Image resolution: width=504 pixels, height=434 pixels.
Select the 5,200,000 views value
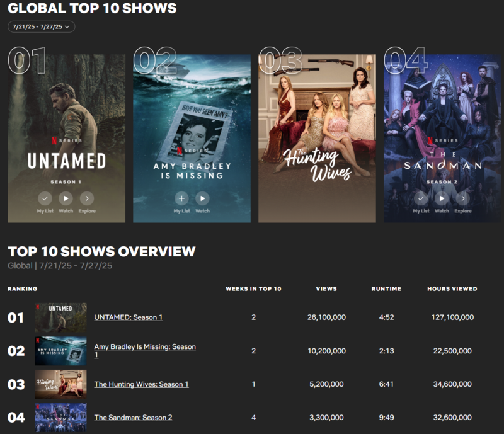326,384
